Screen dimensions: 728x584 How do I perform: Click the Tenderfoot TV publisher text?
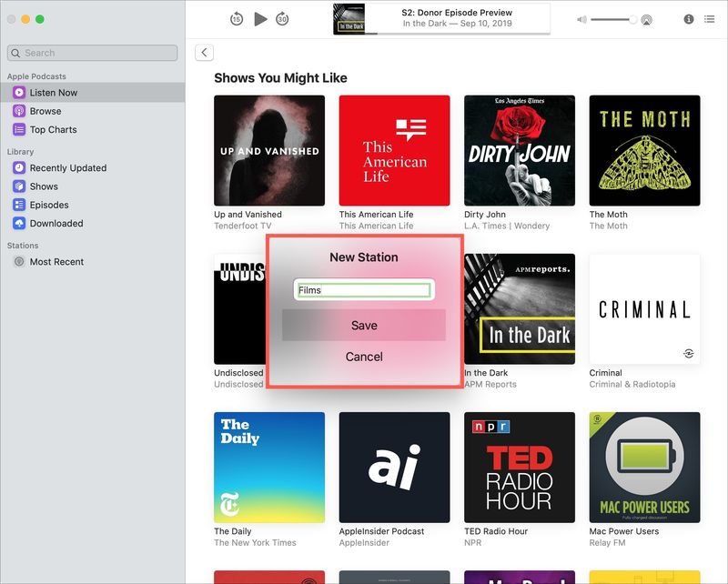click(243, 227)
